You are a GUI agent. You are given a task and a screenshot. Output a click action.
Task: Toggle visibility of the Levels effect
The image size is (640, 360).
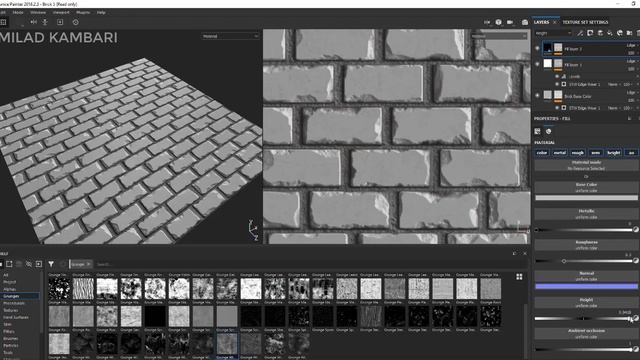(557, 76)
